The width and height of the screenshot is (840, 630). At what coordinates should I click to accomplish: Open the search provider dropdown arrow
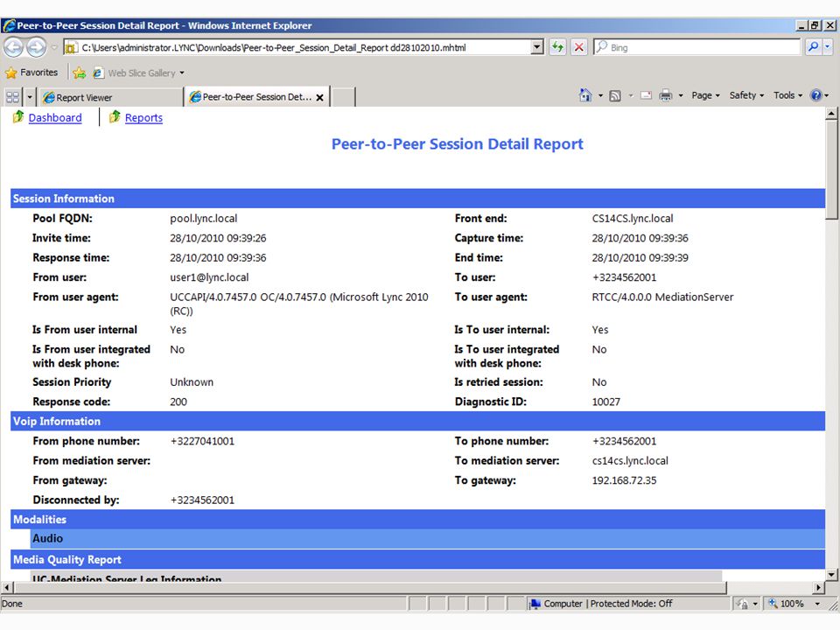[828, 47]
